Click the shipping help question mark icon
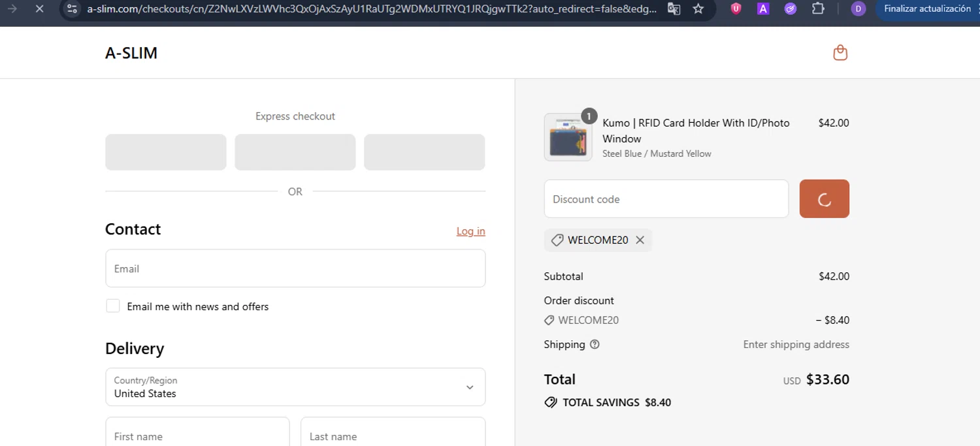The height and width of the screenshot is (446, 980). click(x=595, y=345)
